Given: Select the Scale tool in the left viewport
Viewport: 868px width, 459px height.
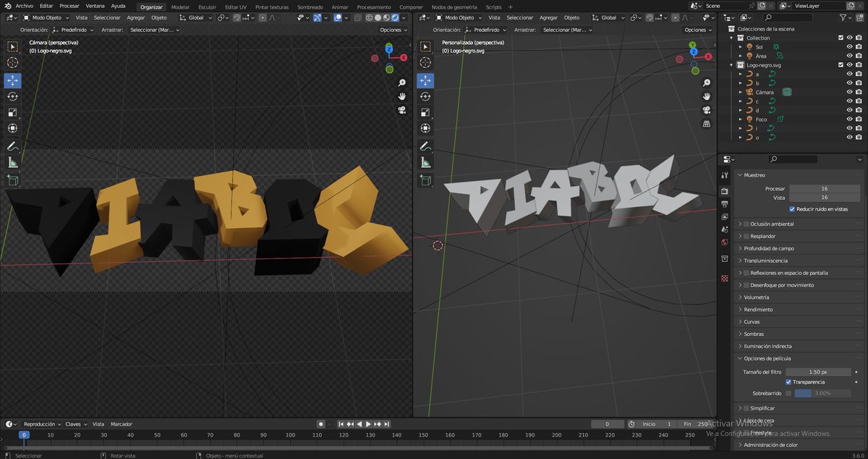Looking at the screenshot, I should (x=12, y=112).
